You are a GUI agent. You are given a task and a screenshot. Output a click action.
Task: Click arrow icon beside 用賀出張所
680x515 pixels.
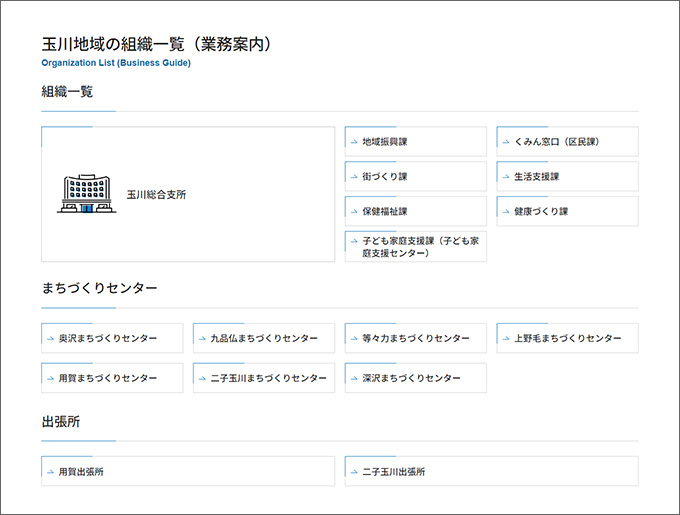click(50, 472)
